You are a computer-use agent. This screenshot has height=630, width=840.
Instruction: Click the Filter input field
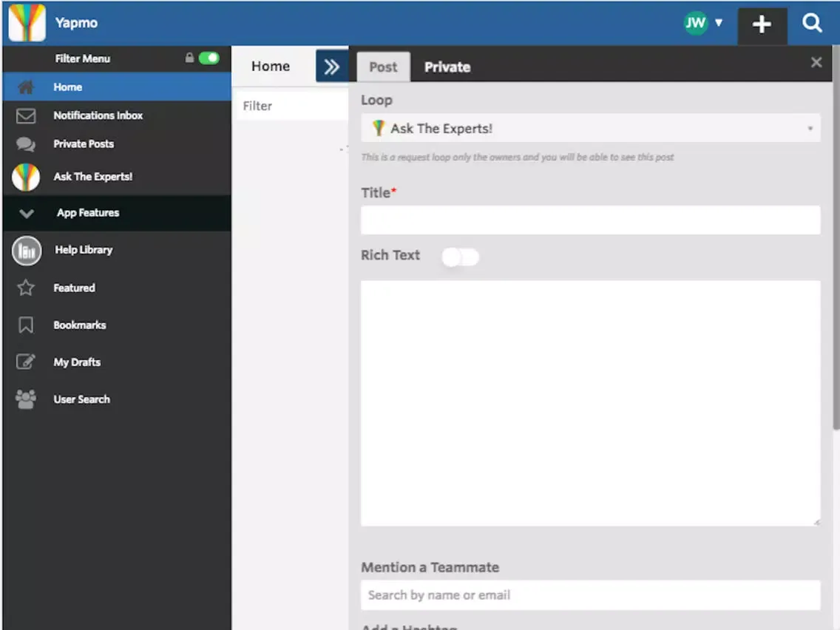(x=293, y=106)
